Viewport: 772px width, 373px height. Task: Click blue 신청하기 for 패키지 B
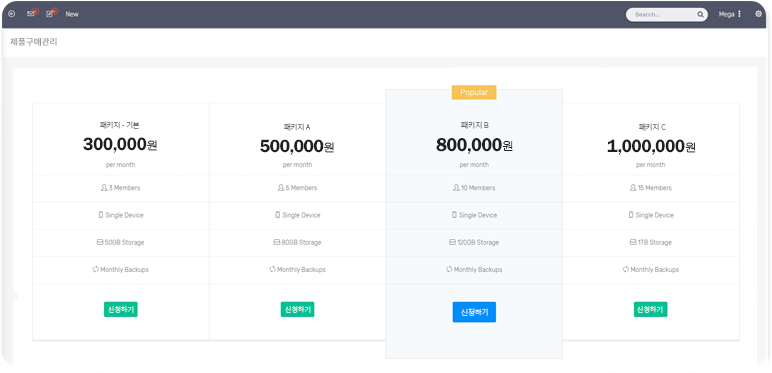pyautogui.click(x=474, y=312)
